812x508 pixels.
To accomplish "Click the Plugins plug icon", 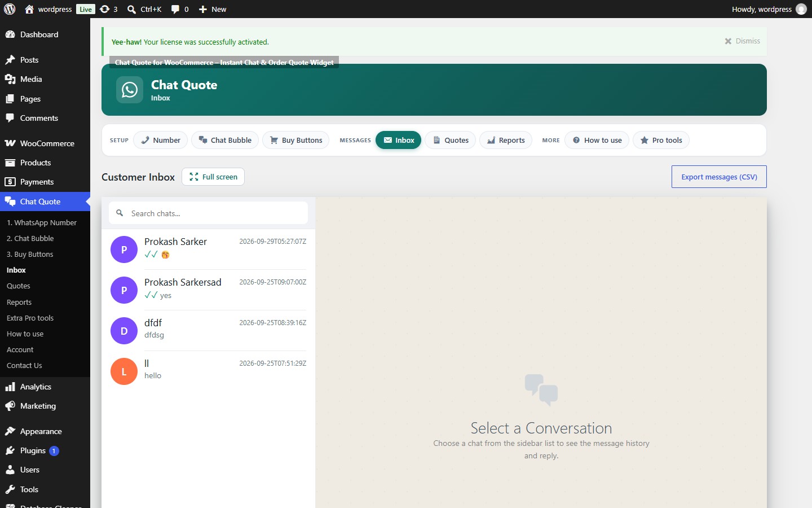I will click(x=10, y=450).
